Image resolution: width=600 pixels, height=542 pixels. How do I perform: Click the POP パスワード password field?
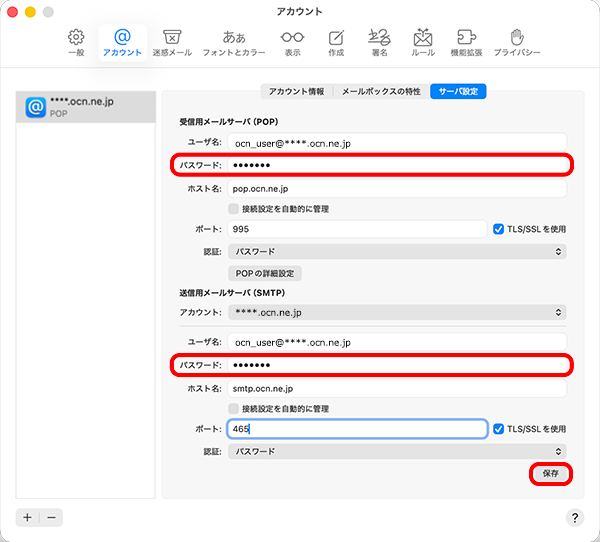click(x=397, y=165)
